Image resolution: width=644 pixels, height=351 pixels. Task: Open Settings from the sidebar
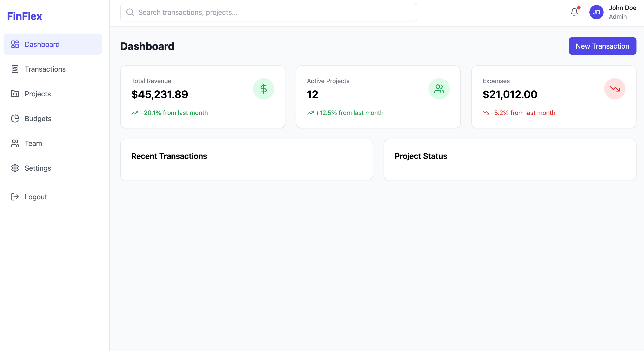point(53,168)
